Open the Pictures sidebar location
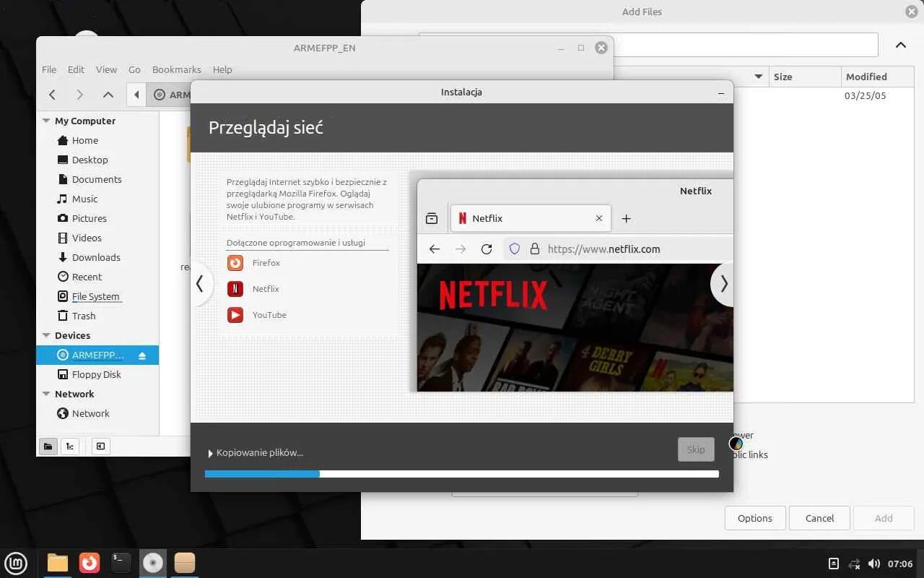This screenshot has width=924, height=578. click(x=89, y=218)
